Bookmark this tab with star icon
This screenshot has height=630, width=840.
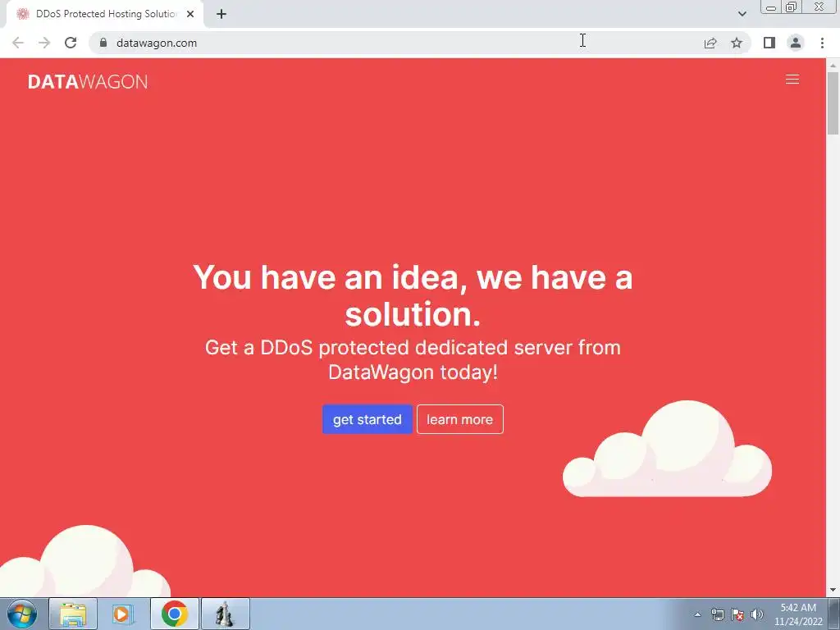737,43
